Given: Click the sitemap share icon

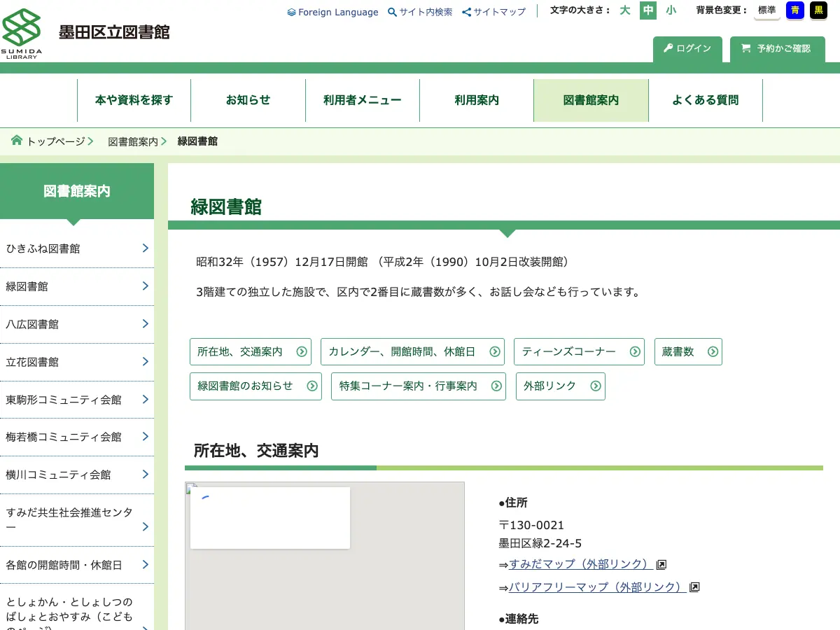Looking at the screenshot, I should [x=466, y=12].
